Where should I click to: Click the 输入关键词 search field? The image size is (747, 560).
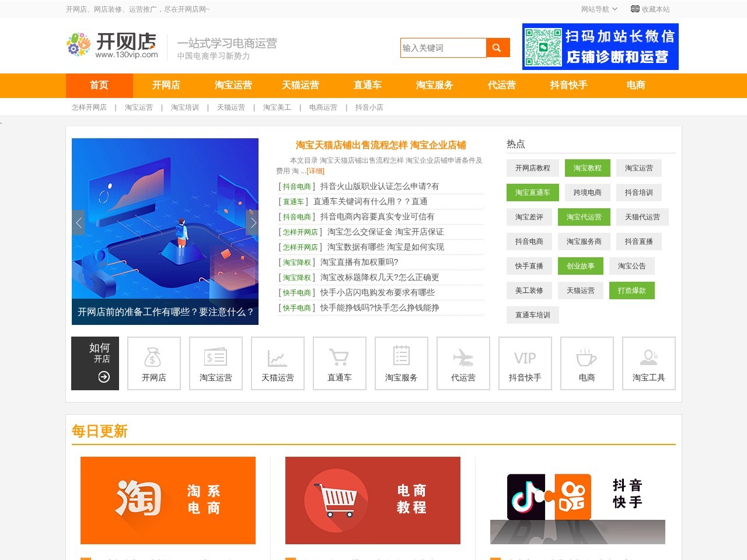tap(444, 48)
